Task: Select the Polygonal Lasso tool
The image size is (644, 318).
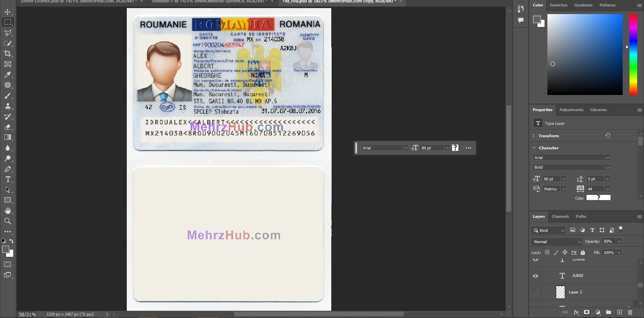Action: (8, 33)
